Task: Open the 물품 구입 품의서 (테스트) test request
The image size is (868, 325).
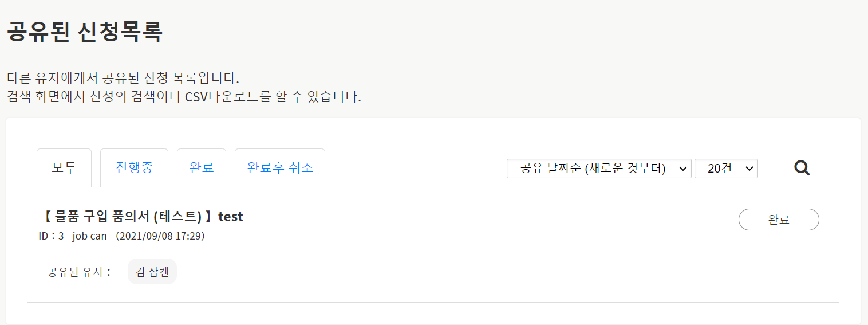Action: pos(143,217)
